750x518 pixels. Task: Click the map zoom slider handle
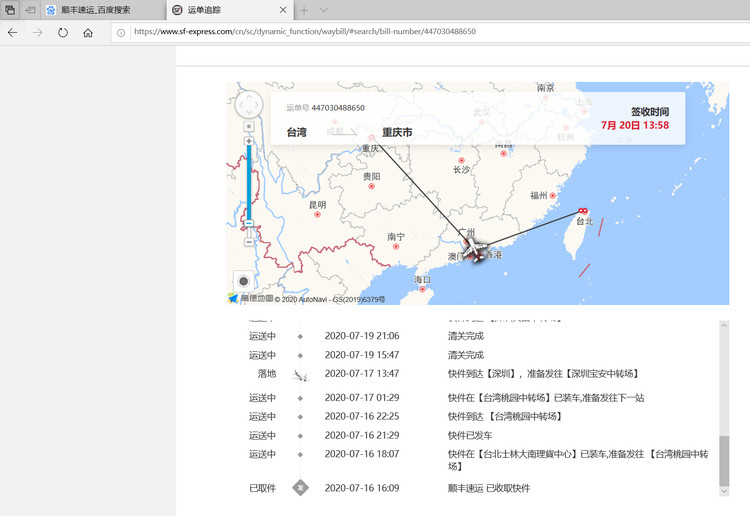(x=249, y=223)
